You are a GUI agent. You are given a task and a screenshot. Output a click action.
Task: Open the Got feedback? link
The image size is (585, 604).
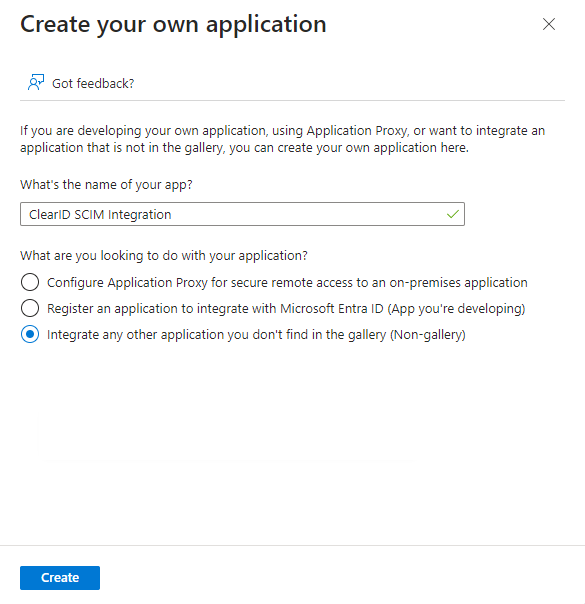pos(93,83)
